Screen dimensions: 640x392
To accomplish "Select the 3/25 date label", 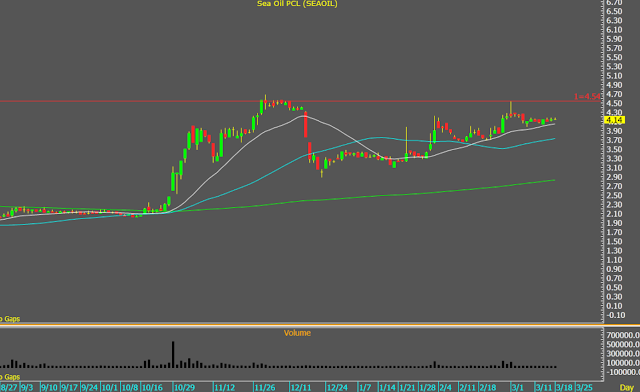I will [x=584, y=387].
